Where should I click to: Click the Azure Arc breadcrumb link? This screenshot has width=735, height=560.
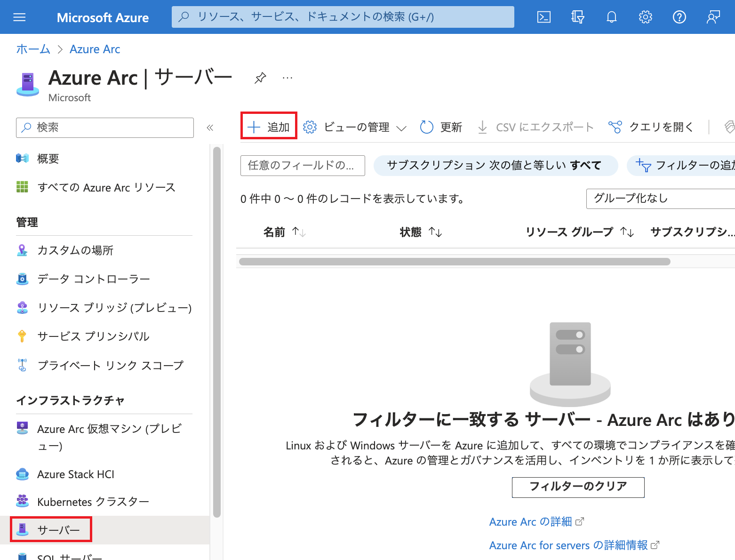95,49
